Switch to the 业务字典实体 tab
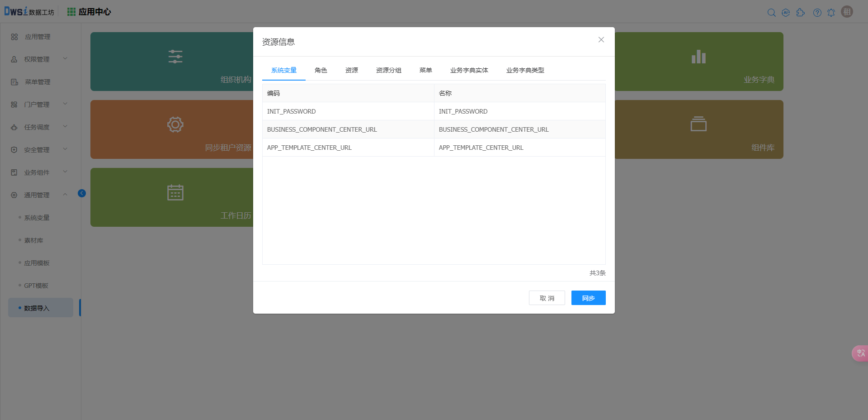Screen dimensions: 868x420 (469, 70)
